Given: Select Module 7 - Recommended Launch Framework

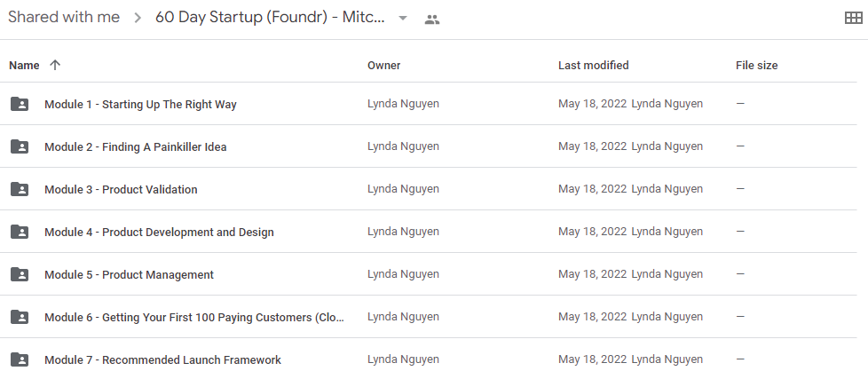Looking at the screenshot, I should (162, 360).
